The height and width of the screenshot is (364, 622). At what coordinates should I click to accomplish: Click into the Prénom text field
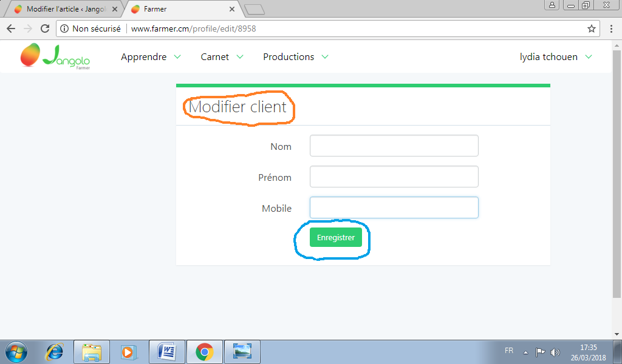pyautogui.click(x=394, y=177)
